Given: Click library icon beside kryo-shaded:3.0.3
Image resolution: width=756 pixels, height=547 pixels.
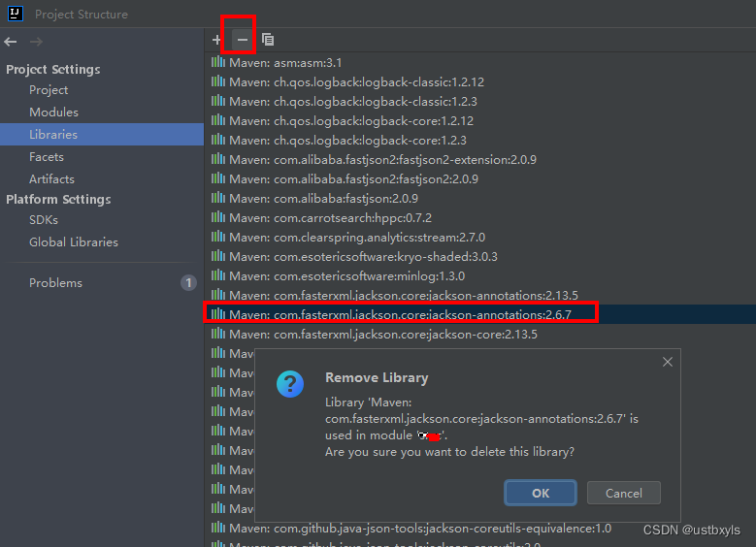Looking at the screenshot, I should pos(218,255).
